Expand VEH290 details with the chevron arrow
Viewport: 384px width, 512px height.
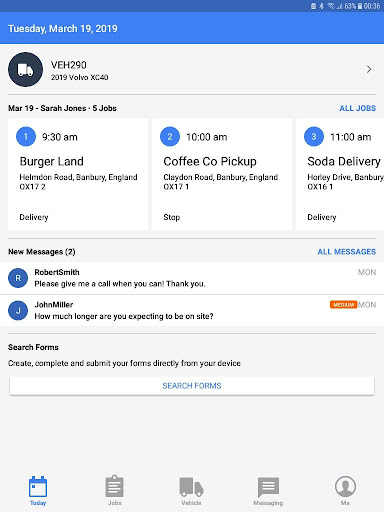coord(369,69)
